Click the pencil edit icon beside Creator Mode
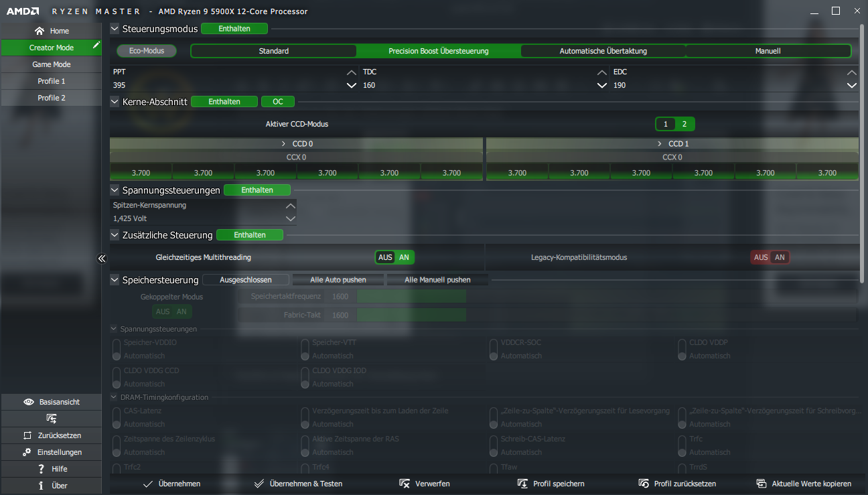This screenshot has width=868, height=495. 96,45
